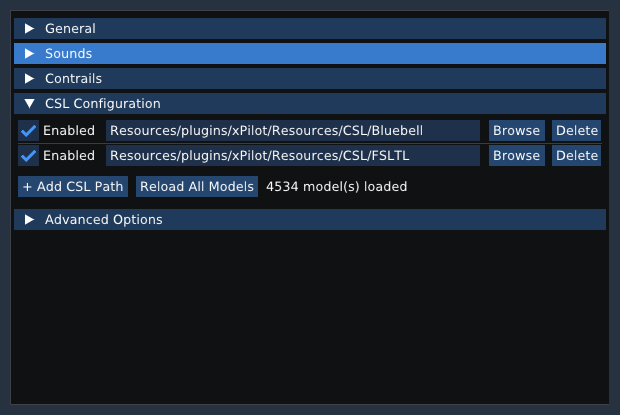Click into the FSLTL path field

[293, 156]
